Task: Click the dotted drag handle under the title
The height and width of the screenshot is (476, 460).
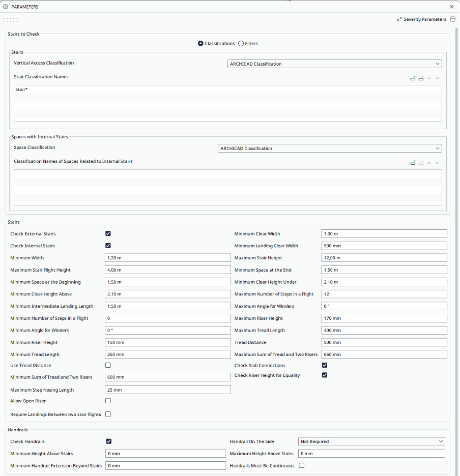Action: [11, 19]
